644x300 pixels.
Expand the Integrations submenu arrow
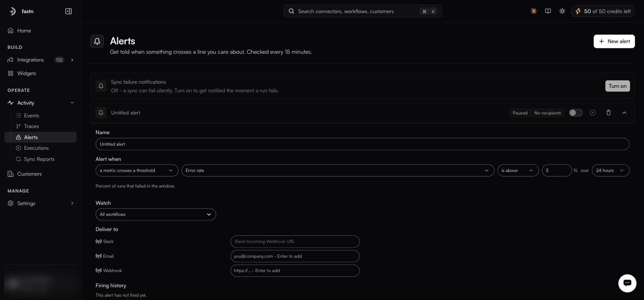72,60
